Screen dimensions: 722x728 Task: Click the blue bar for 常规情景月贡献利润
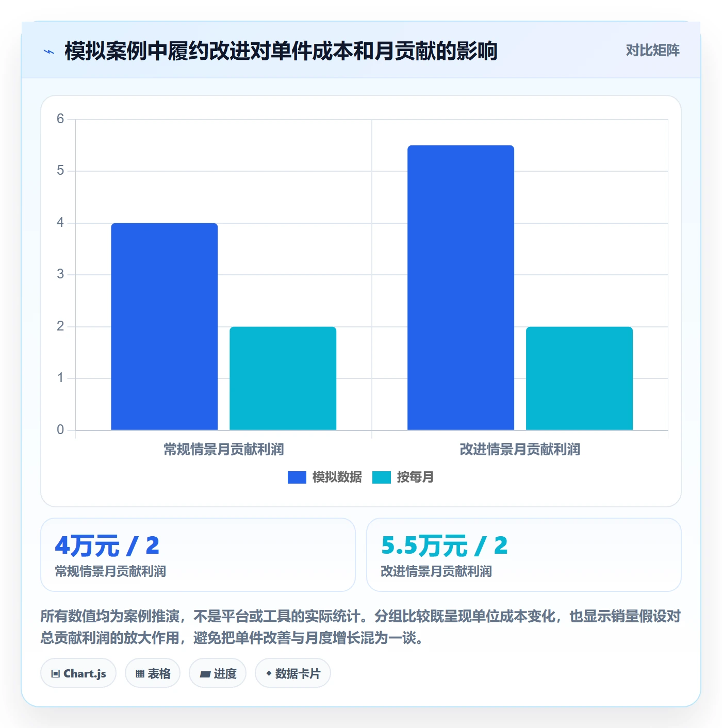[x=165, y=326]
